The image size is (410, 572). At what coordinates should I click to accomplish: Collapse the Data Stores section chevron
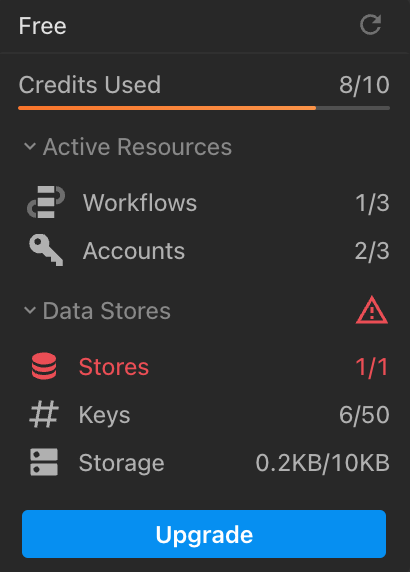(30, 310)
